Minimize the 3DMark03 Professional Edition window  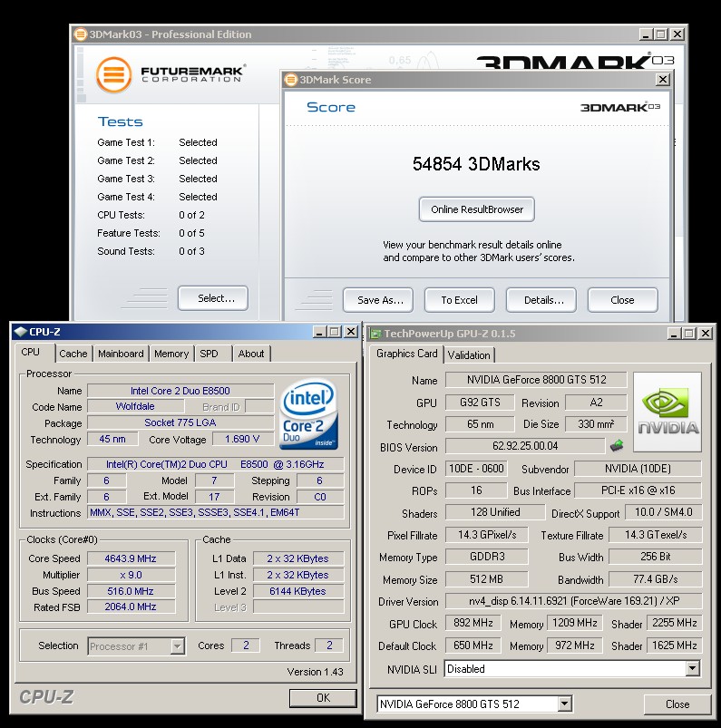click(646, 34)
